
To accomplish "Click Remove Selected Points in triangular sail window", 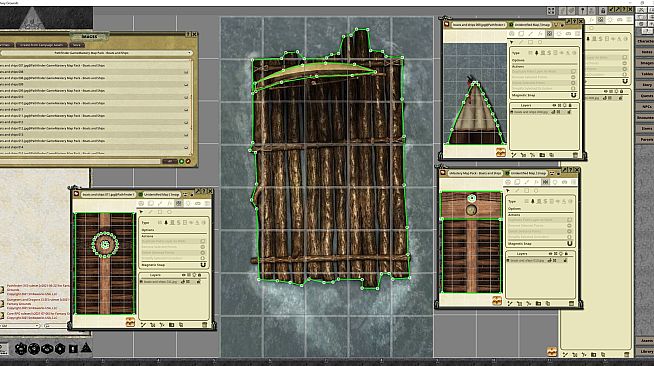I will pyautogui.click(x=543, y=77).
